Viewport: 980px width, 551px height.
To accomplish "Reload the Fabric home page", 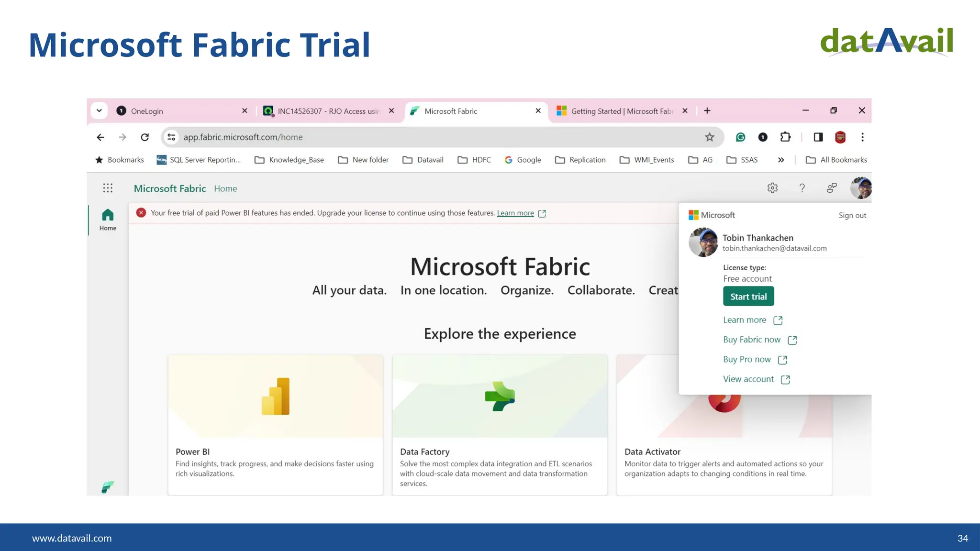I will [145, 137].
